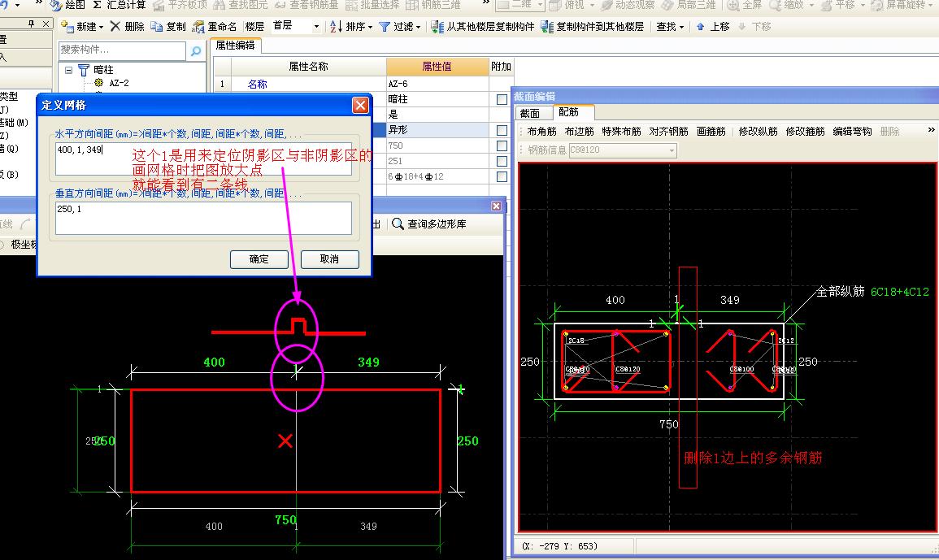The height and width of the screenshot is (560, 939).
Task: Click the 水平方向间距 input field
Action: pos(203,158)
